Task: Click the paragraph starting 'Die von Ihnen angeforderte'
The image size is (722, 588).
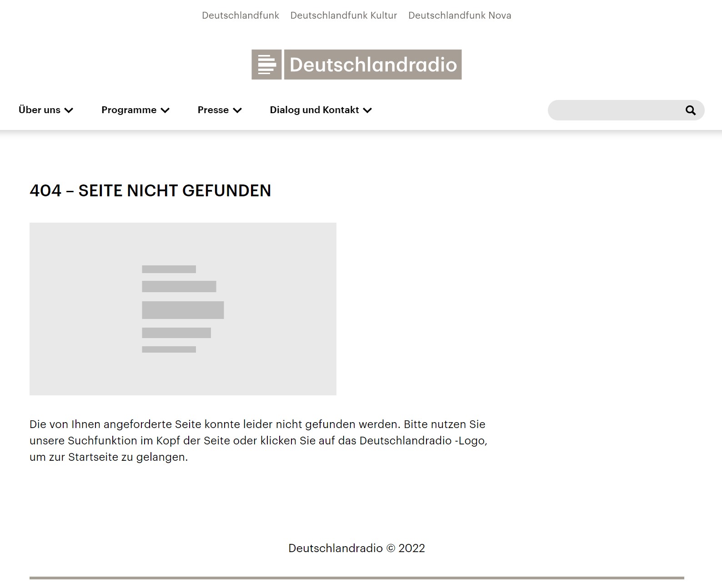Action: (258, 441)
